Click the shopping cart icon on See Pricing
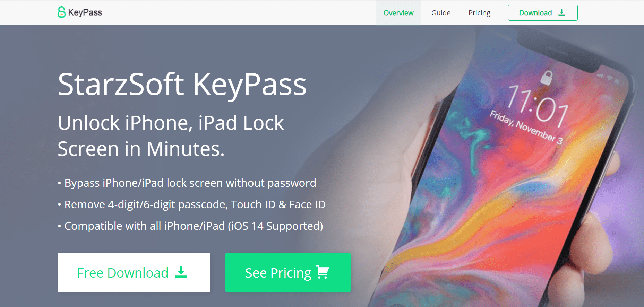This screenshot has width=644, height=307. (323, 272)
